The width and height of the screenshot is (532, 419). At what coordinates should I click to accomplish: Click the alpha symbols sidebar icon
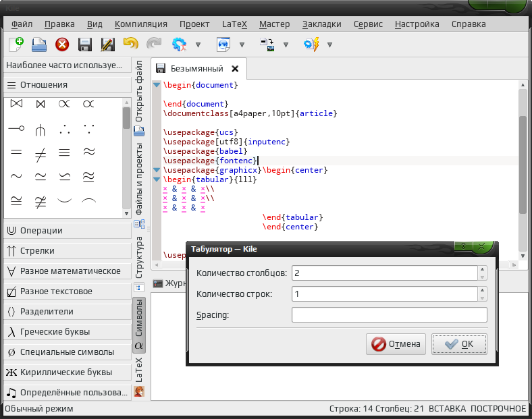139,345
